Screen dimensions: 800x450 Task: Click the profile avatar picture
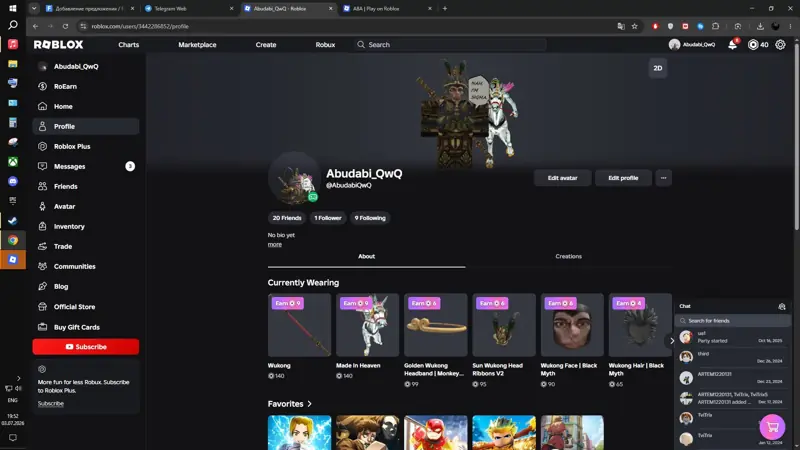pyautogui.click(x=294, y=178)
